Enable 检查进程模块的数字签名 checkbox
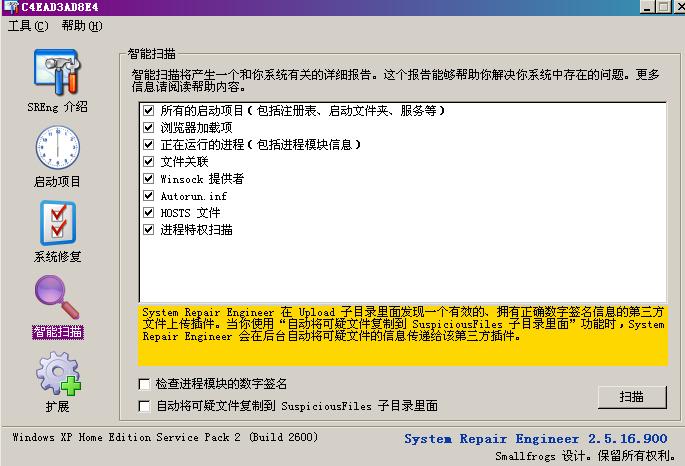This screenshot has width=685, height=466. (144, 384)
